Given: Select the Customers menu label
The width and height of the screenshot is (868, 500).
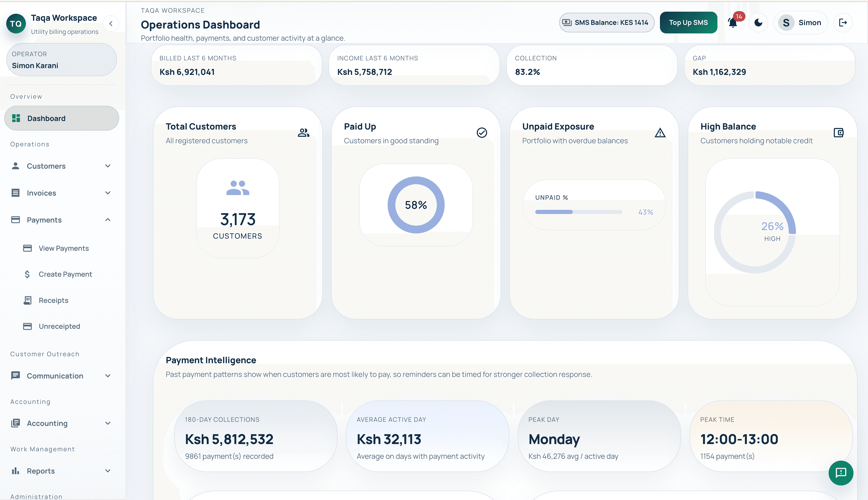Looking at the screenshot, I should [x=46, y=166].
